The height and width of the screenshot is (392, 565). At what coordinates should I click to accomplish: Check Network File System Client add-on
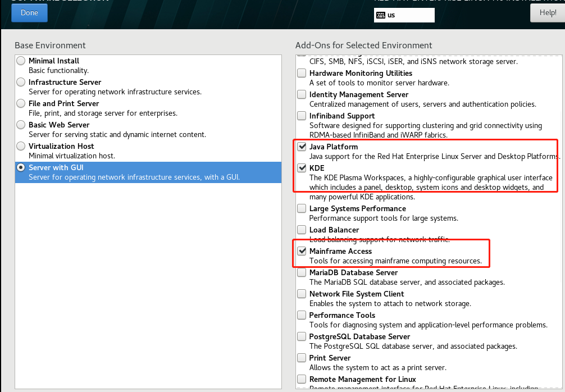[302, 294]
